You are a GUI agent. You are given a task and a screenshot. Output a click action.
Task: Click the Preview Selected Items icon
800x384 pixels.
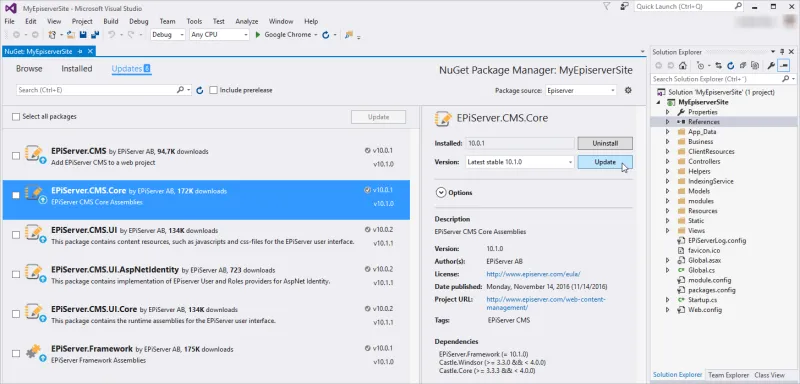click(784, 65)
